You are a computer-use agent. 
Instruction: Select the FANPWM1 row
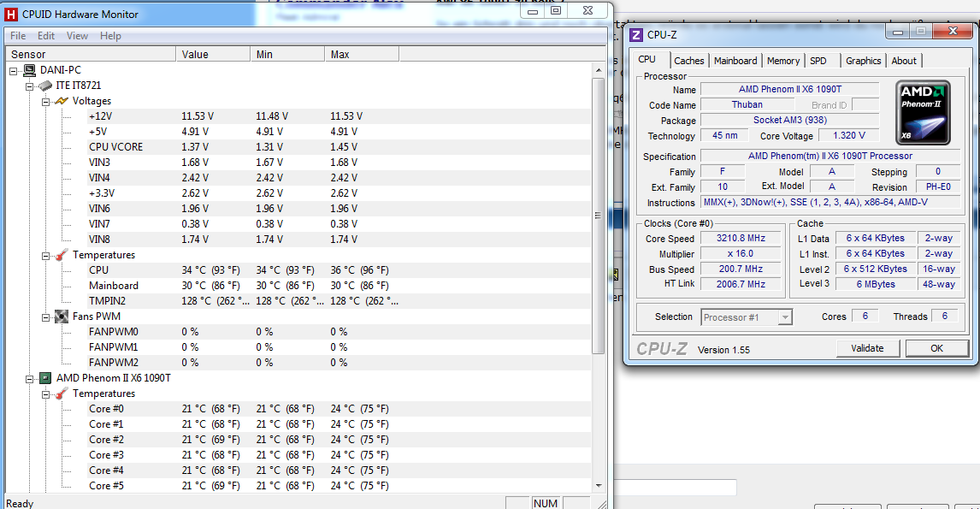pyautogui.click(x=339, y=347)
